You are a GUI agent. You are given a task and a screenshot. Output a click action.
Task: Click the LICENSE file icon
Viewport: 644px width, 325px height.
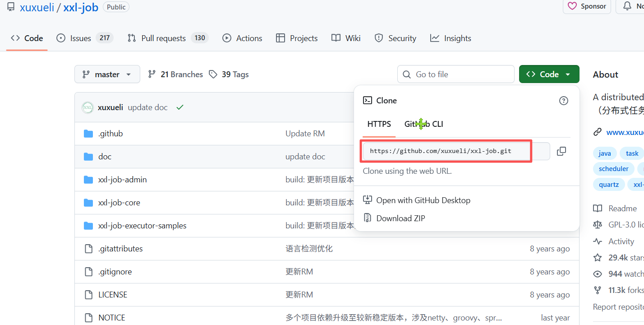click(x=88, y=295)
